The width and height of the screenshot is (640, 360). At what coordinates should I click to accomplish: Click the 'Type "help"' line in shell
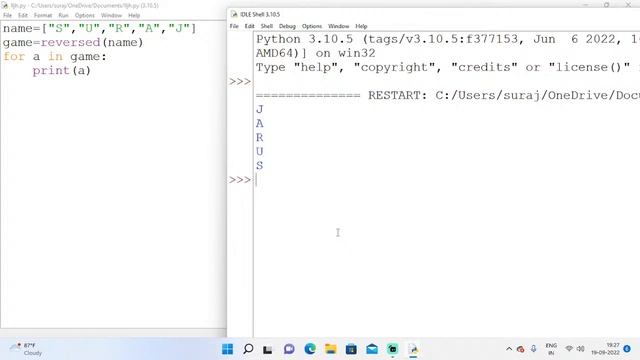point(447,67)
